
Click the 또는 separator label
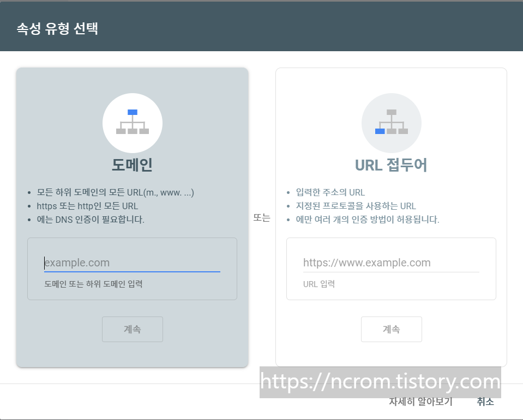[262, 218]
